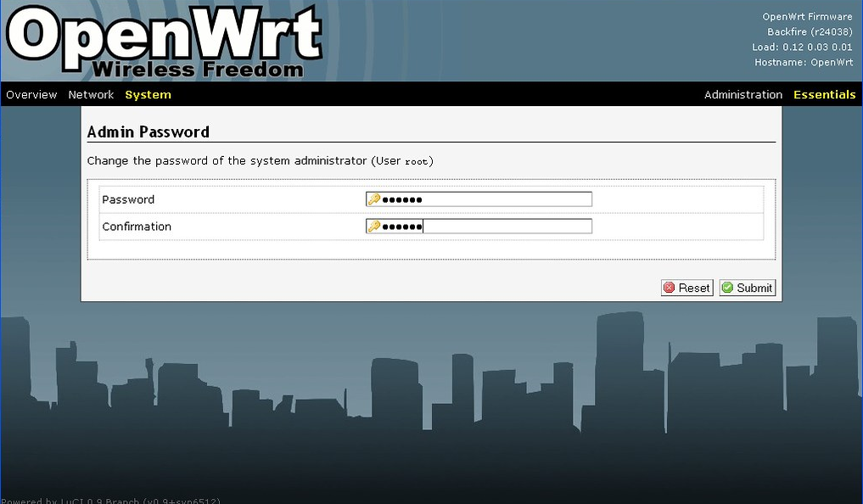Focus the Confirmation input field
The height and width of the screenshot is (504, 863).
tap(479, 227)
